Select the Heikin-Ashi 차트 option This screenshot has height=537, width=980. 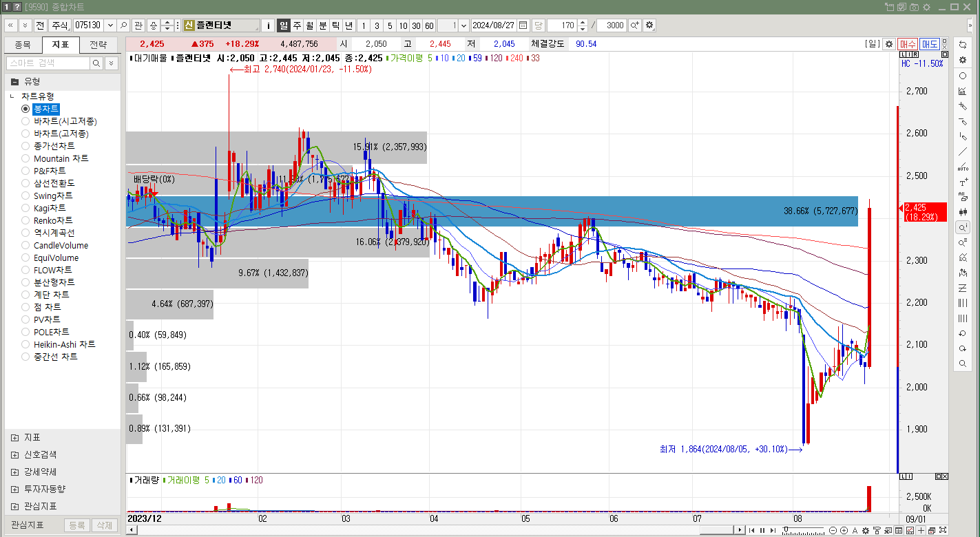(x=58, y=344)
